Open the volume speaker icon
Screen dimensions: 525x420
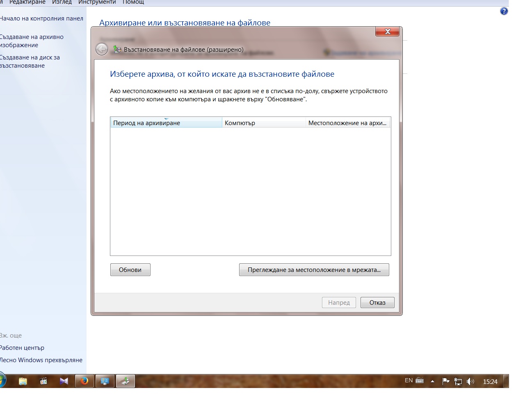470,381
